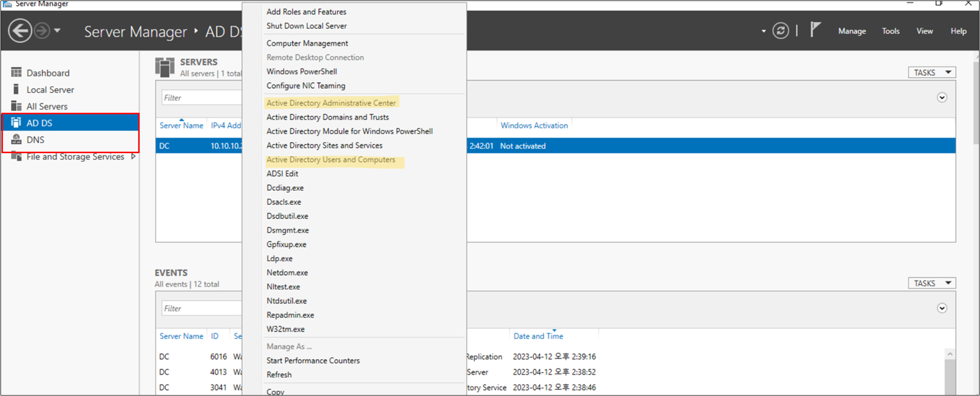Run Nltest.exe from menu
This screenshot has height=396, width=980.
click(x=283, y=287)
